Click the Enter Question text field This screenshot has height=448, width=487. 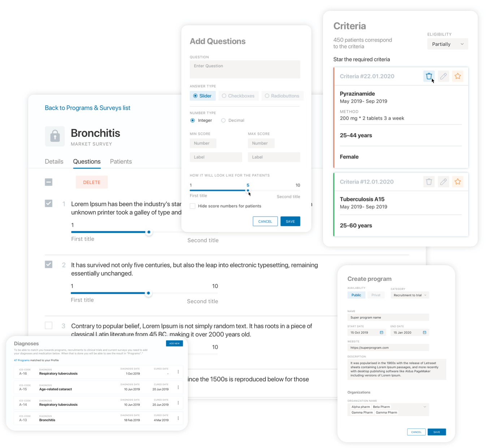click(245, 69)
